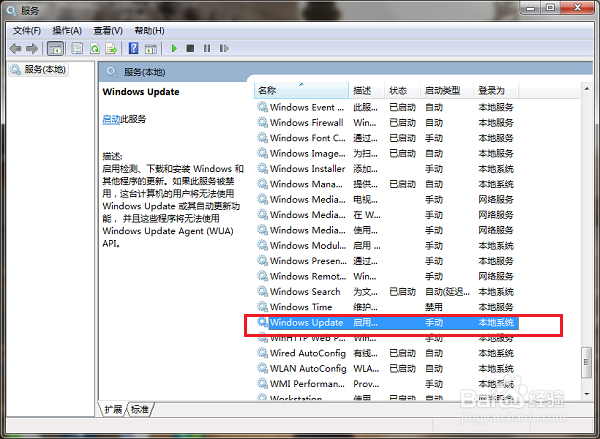Click the vertical scrollbar thumb
This screenshot has height=439, width=600.
coord(586,362)
